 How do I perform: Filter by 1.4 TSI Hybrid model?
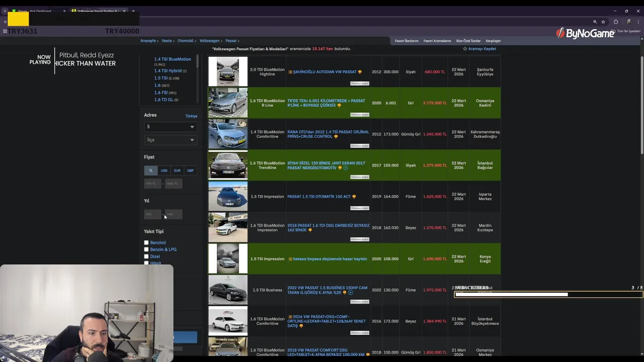[168, 71]
